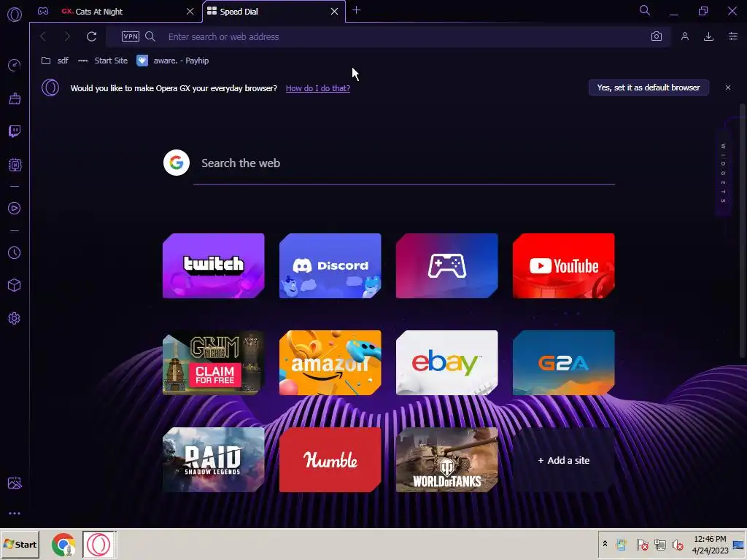Click the taskbar clock 12:46 PM
This screenshot has width=747, height=560.
[x=710, y=544]
